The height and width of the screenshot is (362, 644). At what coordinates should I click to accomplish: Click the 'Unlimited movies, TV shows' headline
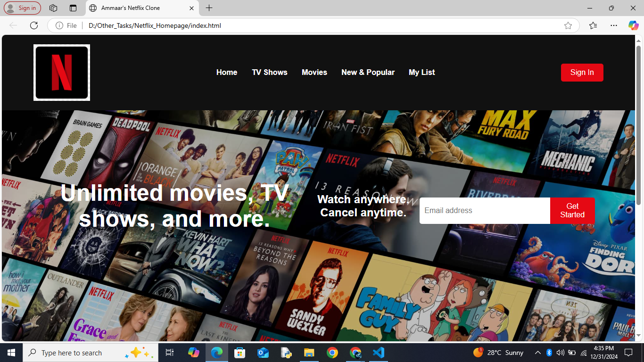pyautogui.click(x=174, y=206)
